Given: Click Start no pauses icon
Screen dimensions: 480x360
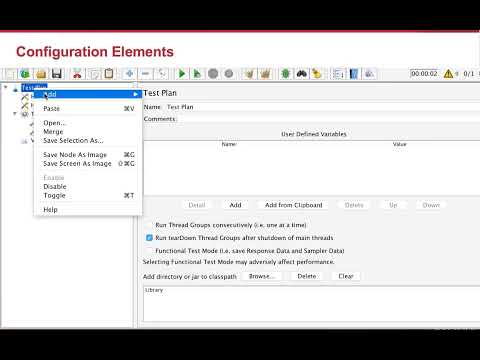Looking at the screenshot, I should click(x=197, y=74).
